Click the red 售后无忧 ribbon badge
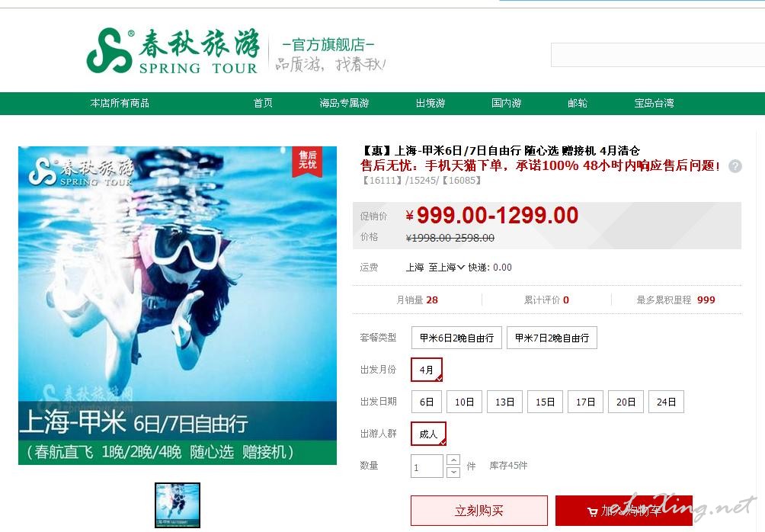This screenshot has height=532, width=765. coord(307,161)
